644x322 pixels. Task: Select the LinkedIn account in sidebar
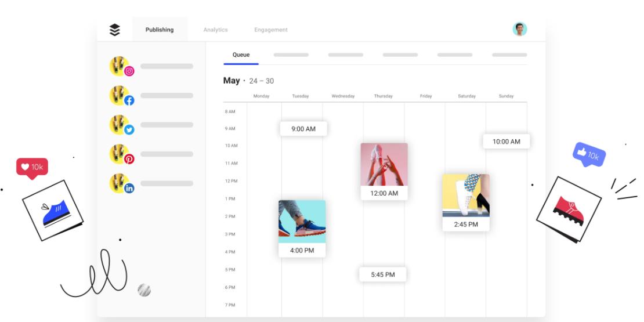(x=121, y=183)
